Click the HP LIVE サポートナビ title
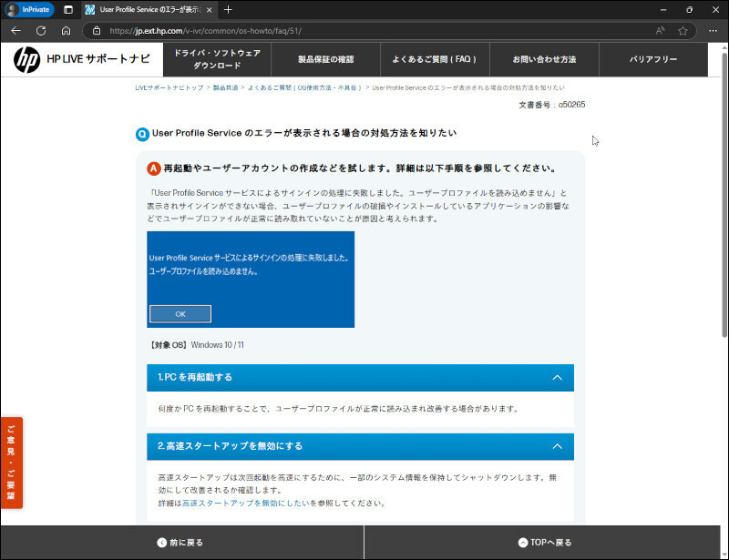 click(x=98, y=59)
